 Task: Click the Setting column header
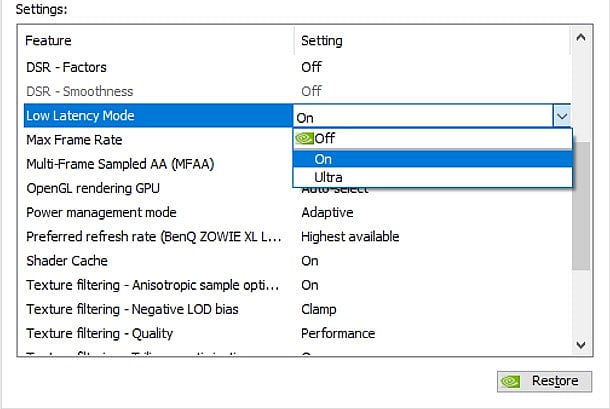pos(432,40)
